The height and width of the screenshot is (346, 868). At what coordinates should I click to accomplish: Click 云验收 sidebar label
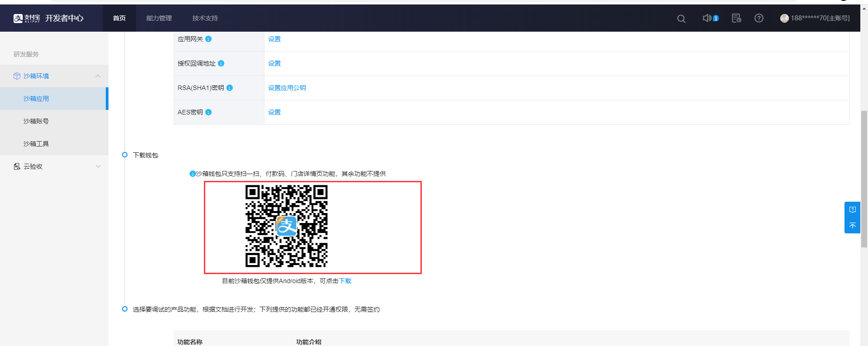(33, 166)
